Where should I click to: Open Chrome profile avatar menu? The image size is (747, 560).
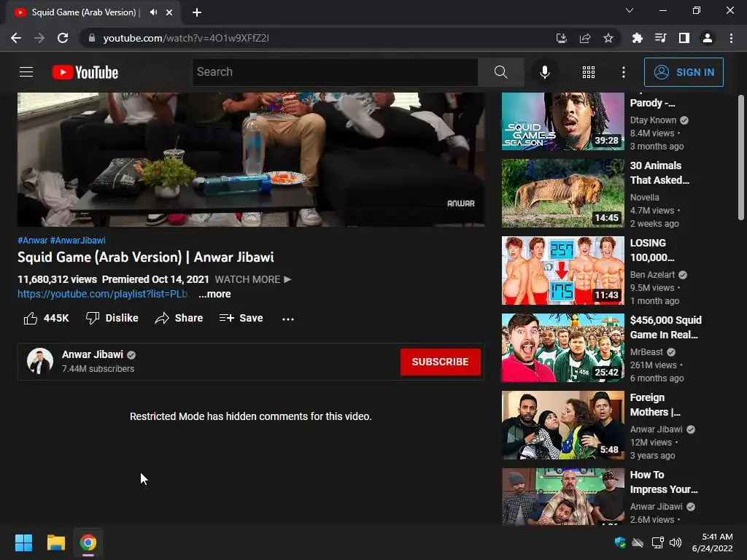coord(708,38)
